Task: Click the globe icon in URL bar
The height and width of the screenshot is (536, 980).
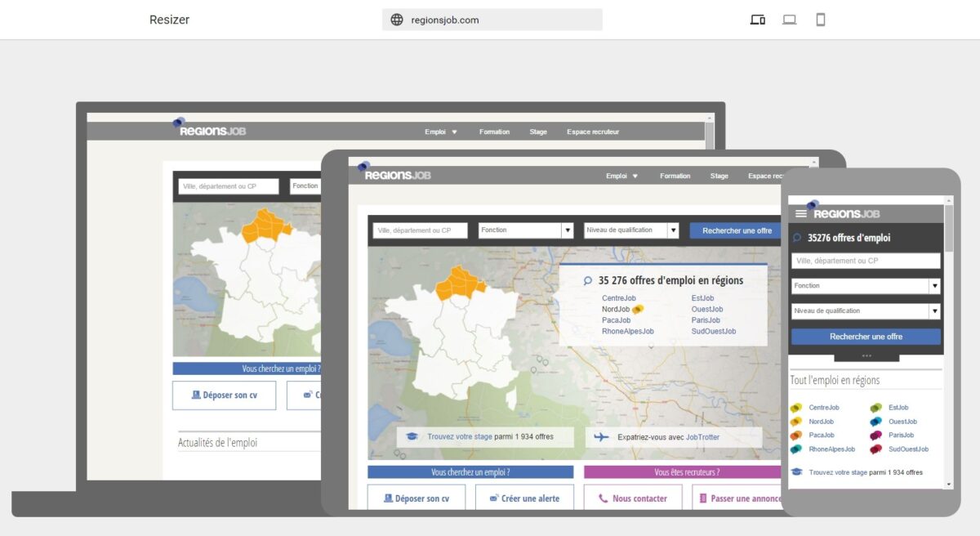Action: click(x=397, y=20)
